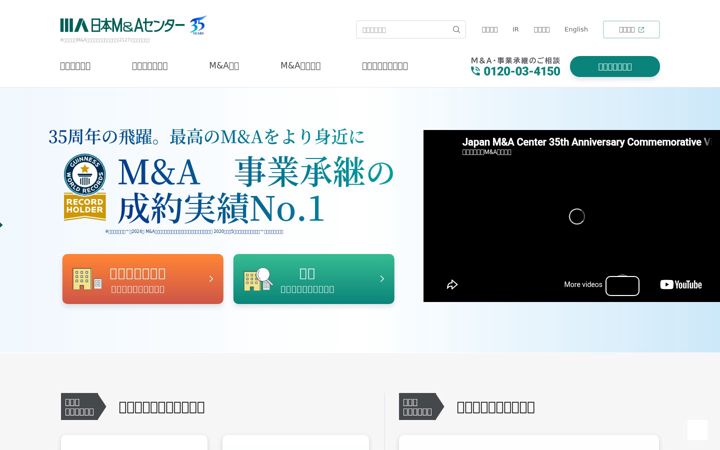Open the YouTube logo in the video player
The height and width of the screenshot is (450, 720).
(681, 285)
